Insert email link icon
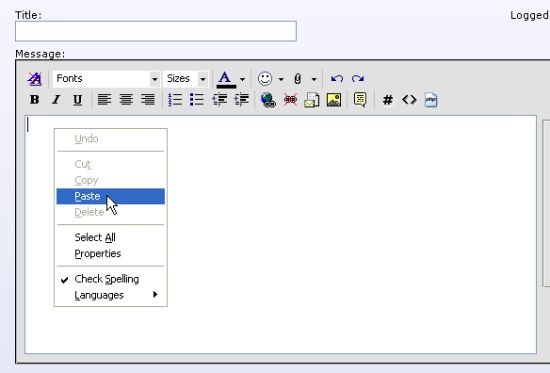Viewport: 550px width, 373px height. (x=312, y=100)
